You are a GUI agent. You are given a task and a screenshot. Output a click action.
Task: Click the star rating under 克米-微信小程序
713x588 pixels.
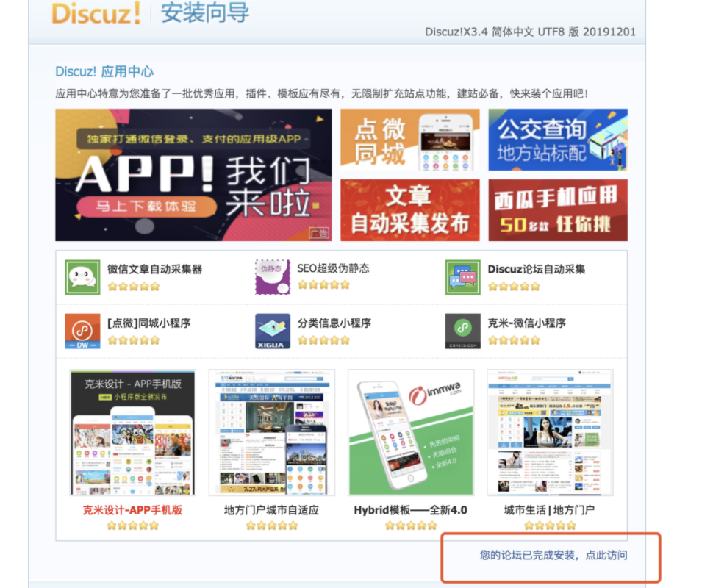(514, 340)
